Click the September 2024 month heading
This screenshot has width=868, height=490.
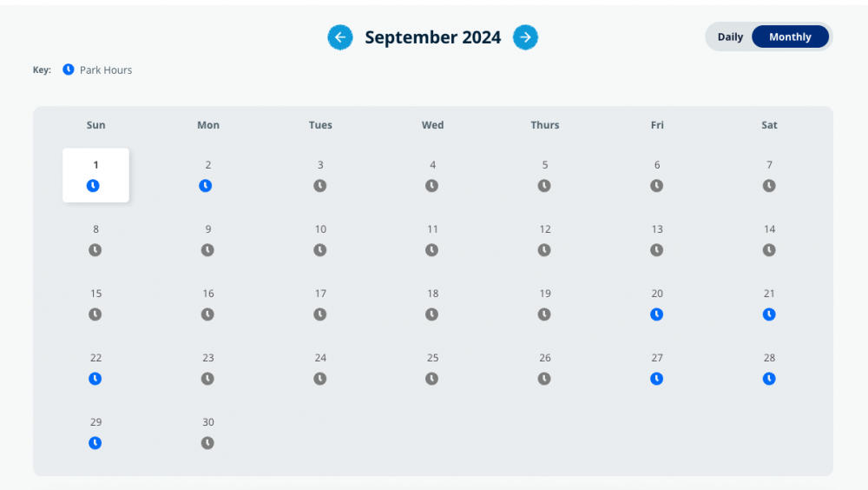[432, 37]
